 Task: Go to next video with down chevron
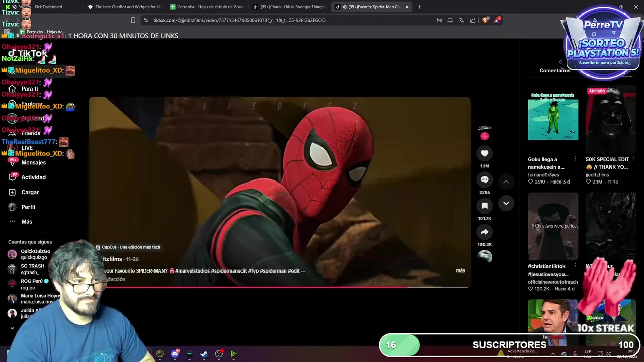pos(506,203)
